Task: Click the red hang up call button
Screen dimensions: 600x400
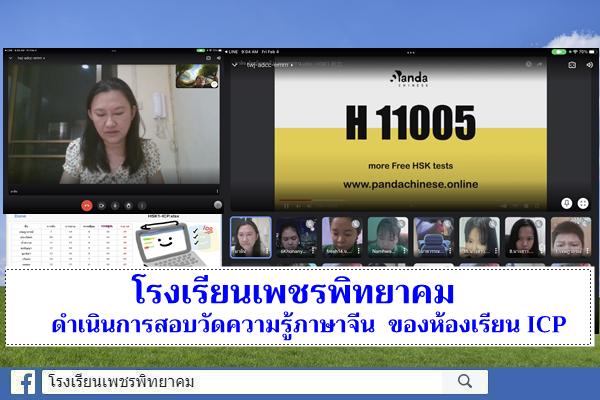Action: coord(87,205)
